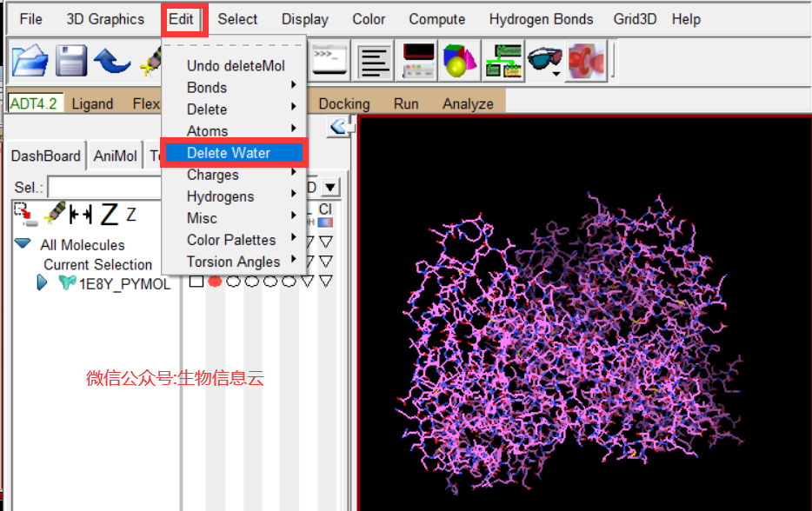Image resolution: width=812 pixels, height=511 pixels.
Task: Click the dashed selection-to-set icon in dashboard
Action: coord(25,215)
